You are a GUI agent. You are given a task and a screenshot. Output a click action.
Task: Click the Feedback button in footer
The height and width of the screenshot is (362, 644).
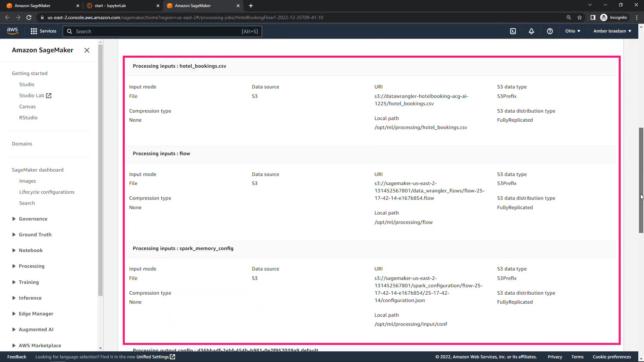click(17, 357)
